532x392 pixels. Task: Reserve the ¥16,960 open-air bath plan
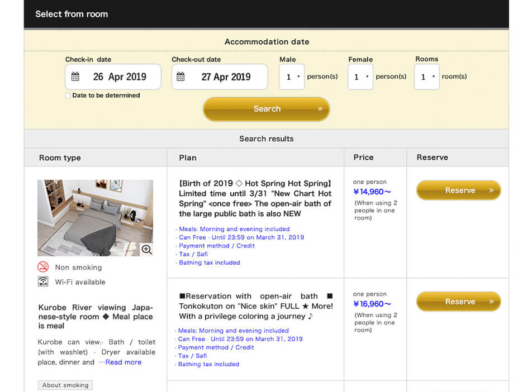(x=458, y=302)
